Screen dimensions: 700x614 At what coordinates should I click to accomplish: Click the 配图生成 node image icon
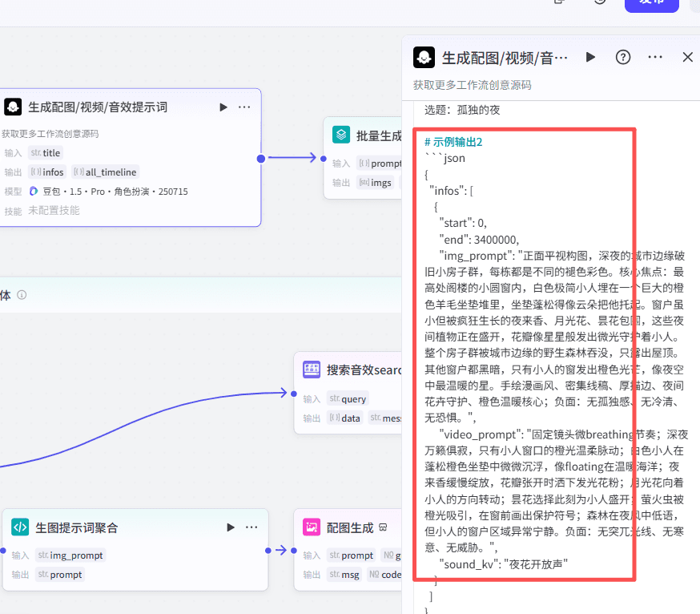pos(312,527)
